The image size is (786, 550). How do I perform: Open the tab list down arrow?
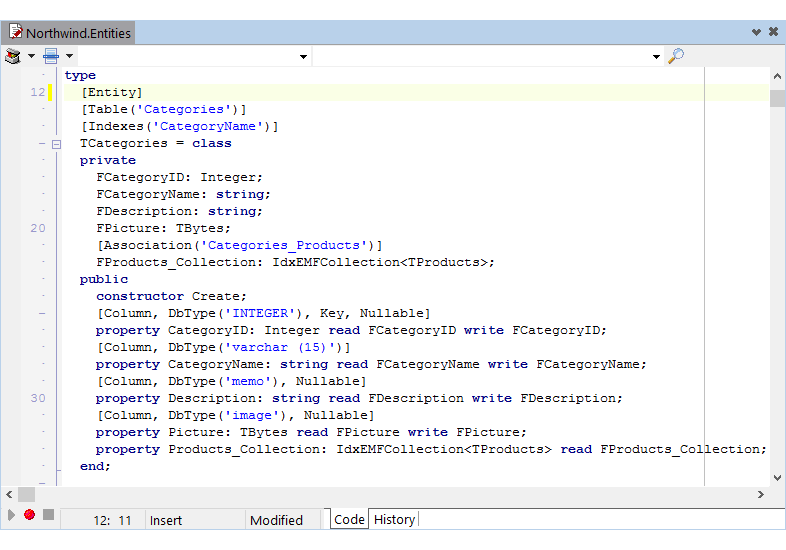[x=756, y=32]
